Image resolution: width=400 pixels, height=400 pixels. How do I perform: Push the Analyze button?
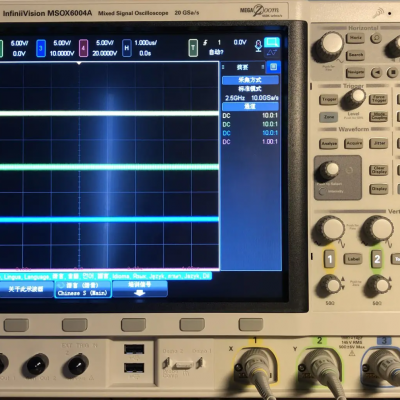pyautogui.click(x=329, y=144)
